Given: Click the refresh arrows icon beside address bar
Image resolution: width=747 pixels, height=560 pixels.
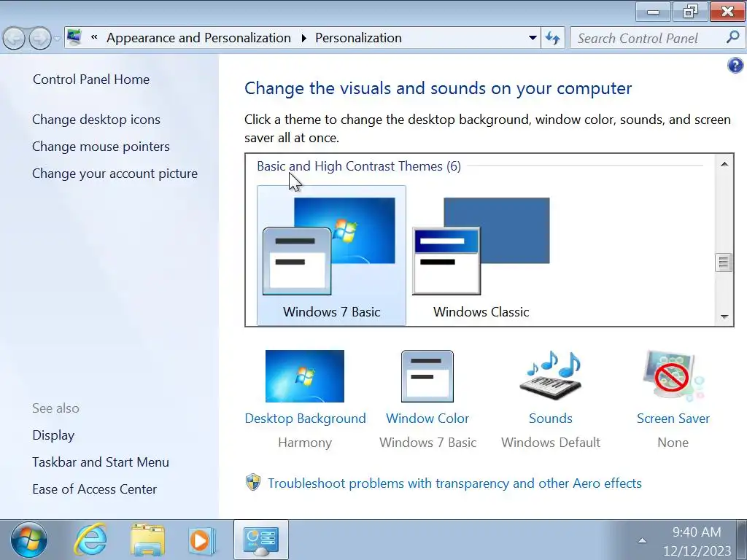Looking at the screenshot, I should 553,38.
